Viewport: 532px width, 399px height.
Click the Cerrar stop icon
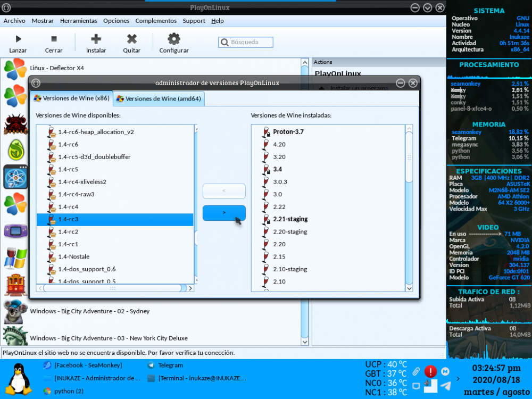(54, 39)
